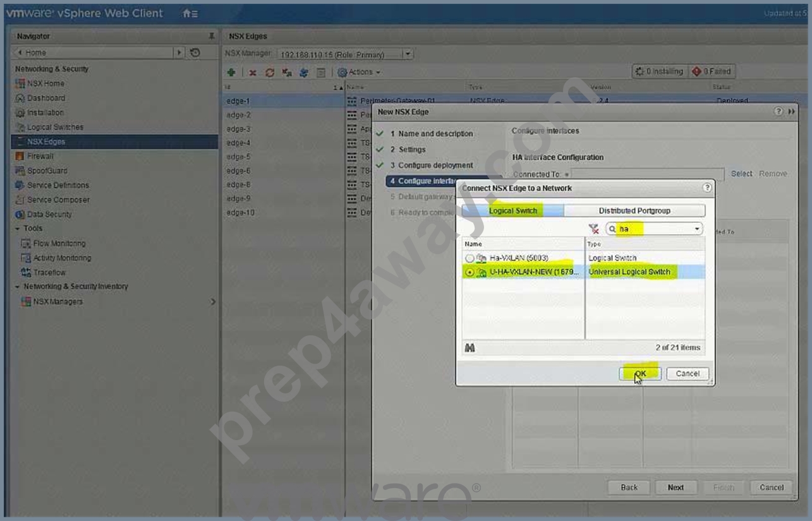This screenshot has height=521, width=812.
Task: Open Firewall in Navigator
Action: pyautogui.click(x=40, y=156)
